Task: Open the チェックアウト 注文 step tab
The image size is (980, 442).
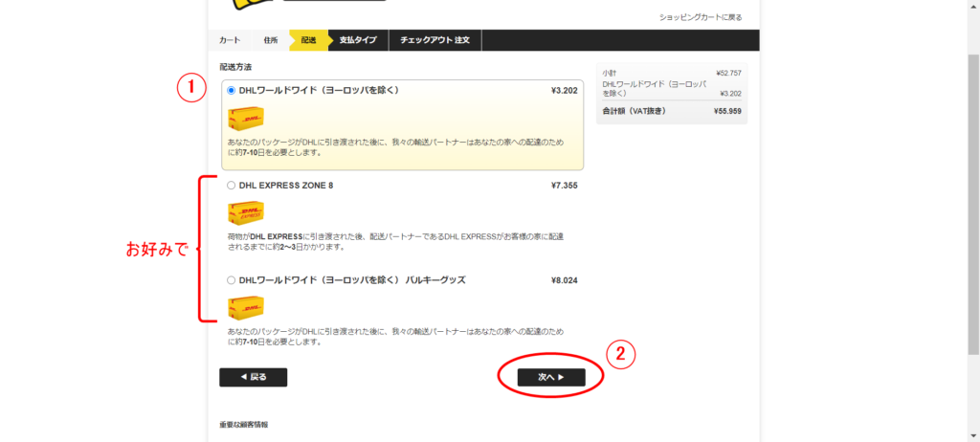Action: [435, 40]
